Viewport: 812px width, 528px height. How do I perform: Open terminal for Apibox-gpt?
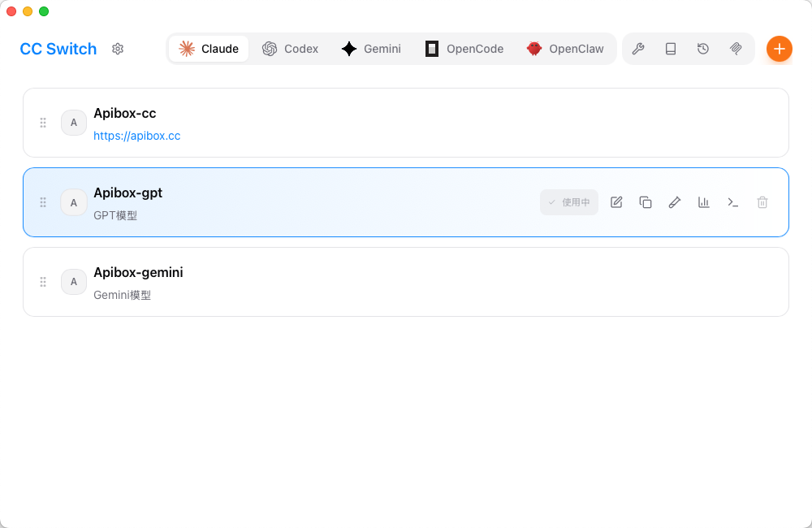pos(733,202)
